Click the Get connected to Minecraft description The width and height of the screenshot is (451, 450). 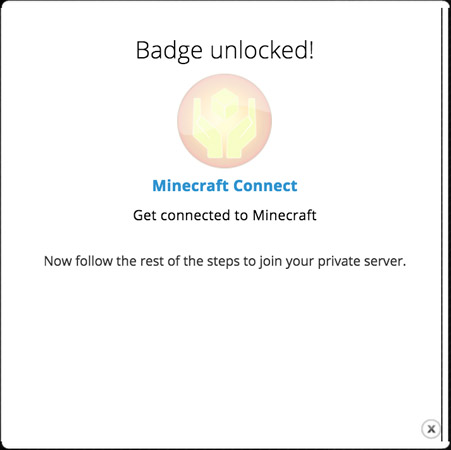point(225,215)
